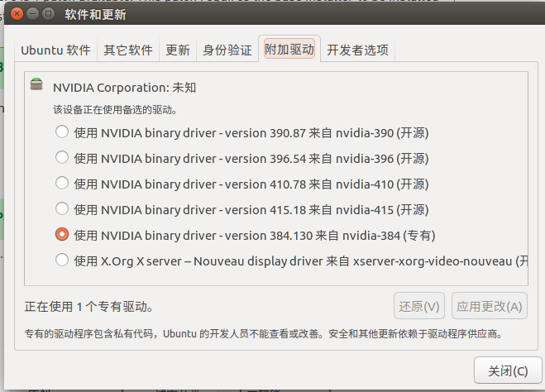Close the 软件和更新 window with red button
The height and width of the screenshot is (392, 545).
coord(17,14)
